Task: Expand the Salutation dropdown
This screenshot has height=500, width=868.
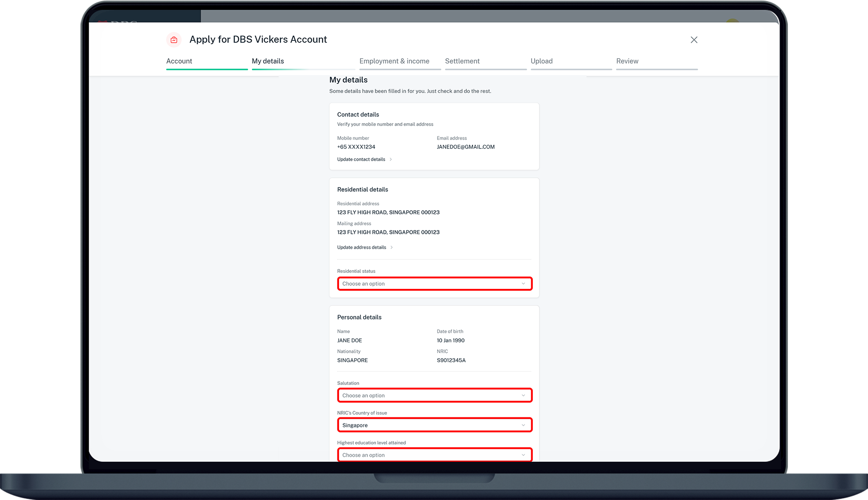Action: click(x=435, y=396)
